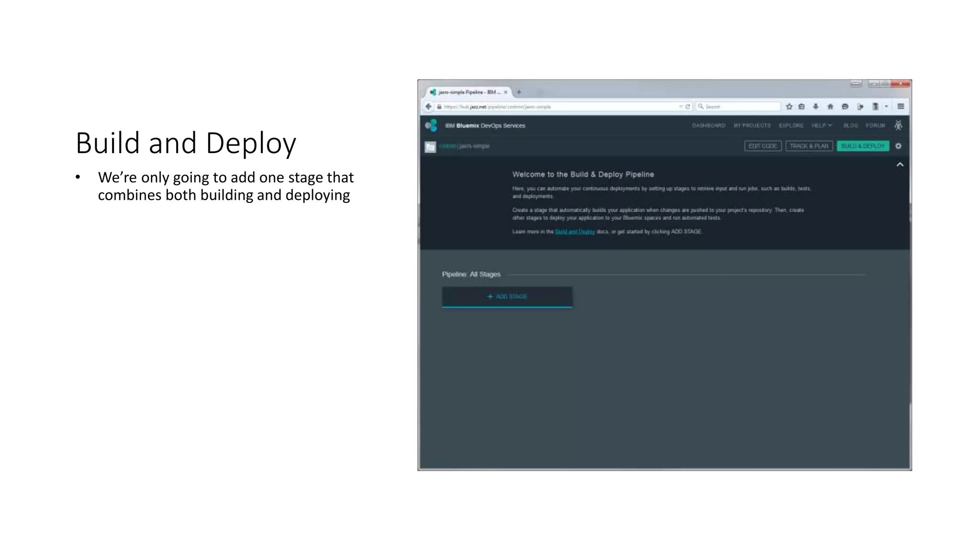Expand the HELP dropdown menu
Viewport: 980px width, 551px height.
[x=822, y=125]
